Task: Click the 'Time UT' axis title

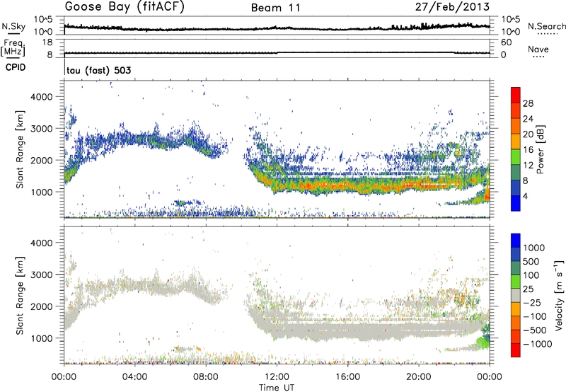Action: tap(277, 388)
